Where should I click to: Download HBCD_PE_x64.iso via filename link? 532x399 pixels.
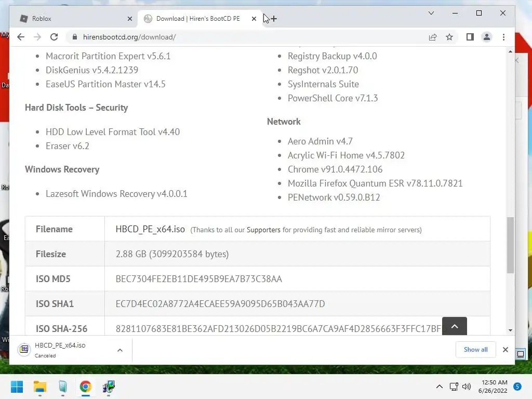pos(150,229)
